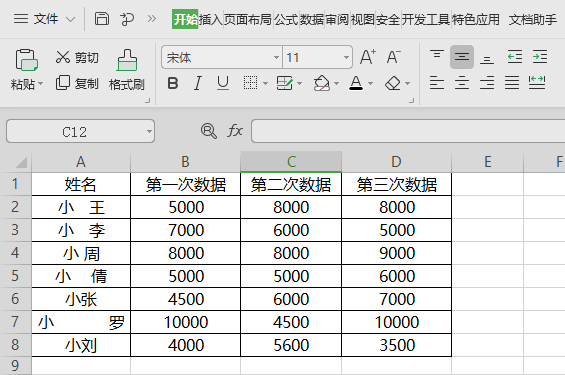Viewport: 565px width, 375px height.
Task: Justify text alignment icon
Action: pos(512,83)
